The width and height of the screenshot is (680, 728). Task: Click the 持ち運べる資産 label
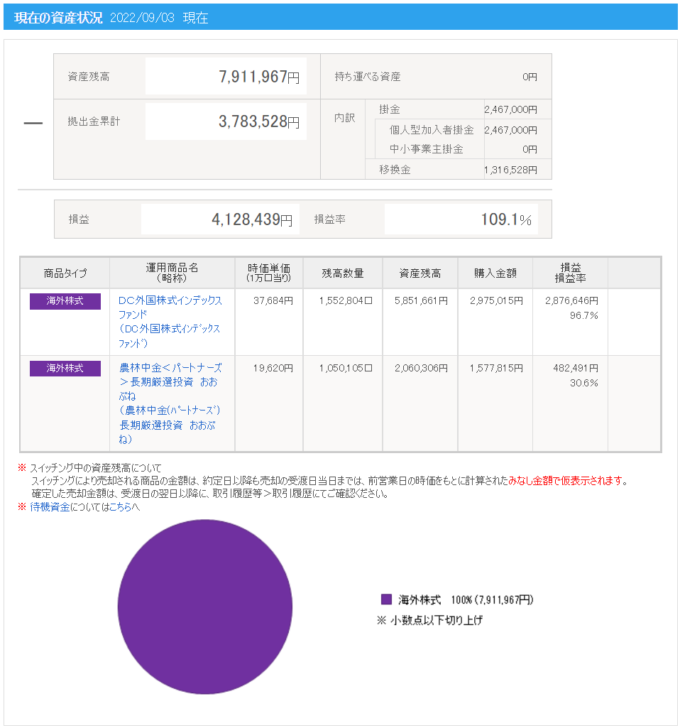coord(368,77)
